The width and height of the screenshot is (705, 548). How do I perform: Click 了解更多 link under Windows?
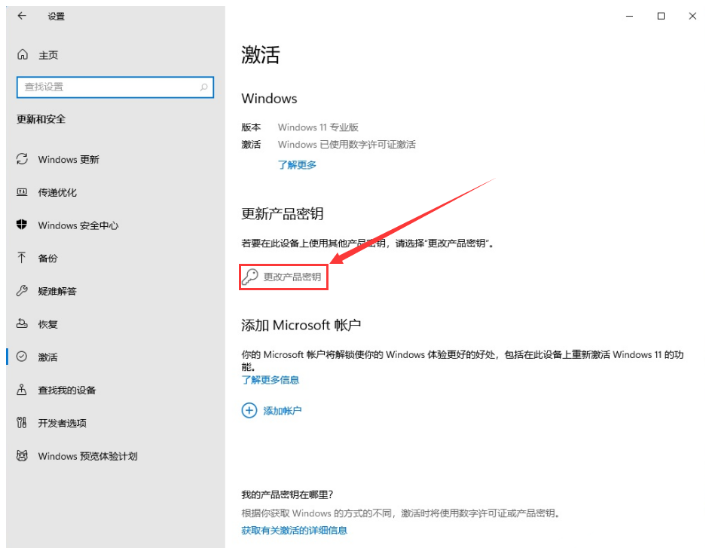[x=297, y=164]
